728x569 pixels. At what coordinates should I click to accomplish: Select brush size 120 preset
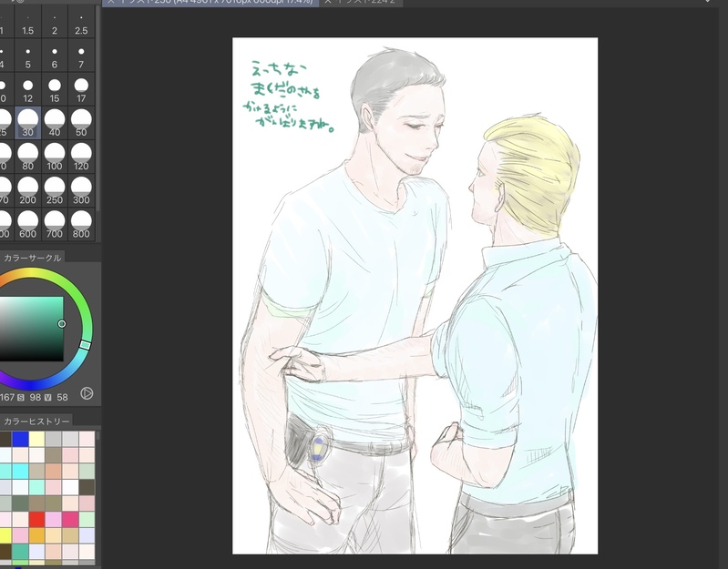click(x=81, y=157)
